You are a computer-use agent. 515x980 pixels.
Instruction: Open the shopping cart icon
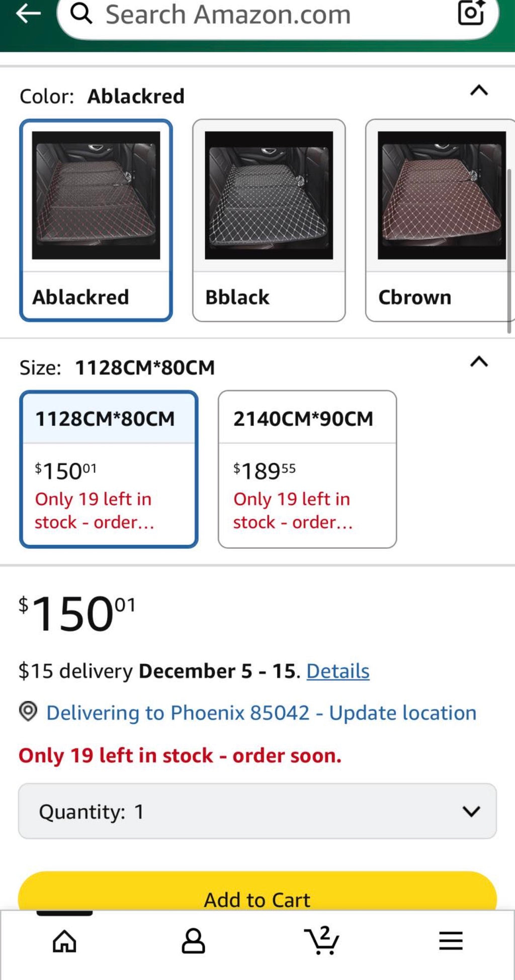322,940
